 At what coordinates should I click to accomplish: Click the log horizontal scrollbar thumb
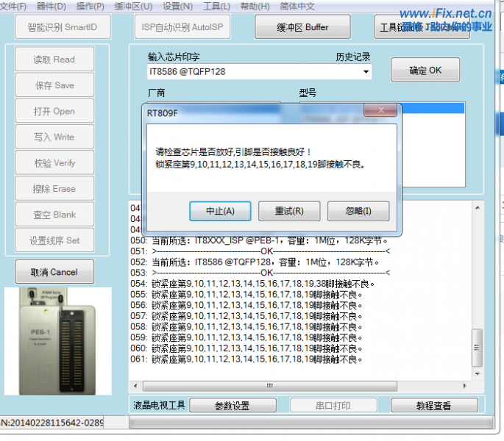click(x=270, y=386)
